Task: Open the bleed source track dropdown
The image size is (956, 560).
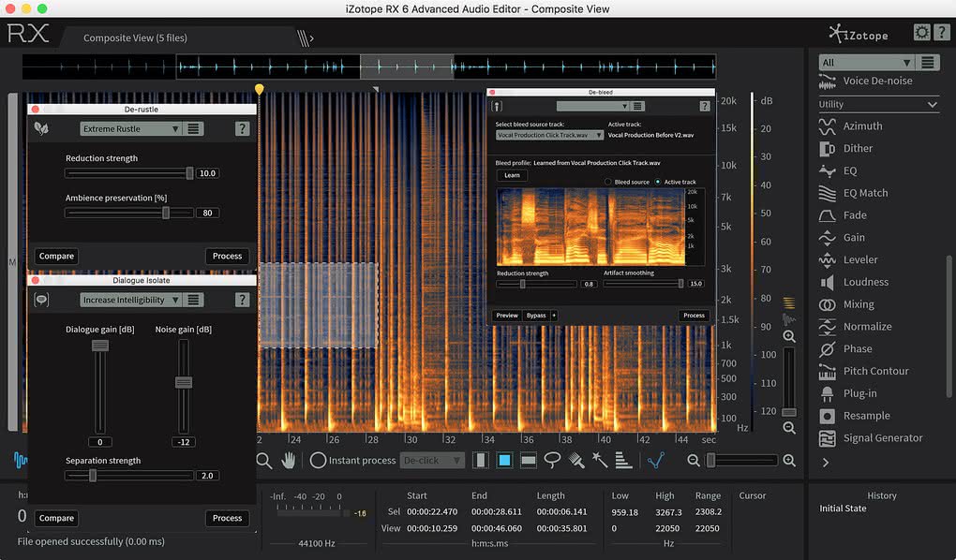Action: coord(549,135)
